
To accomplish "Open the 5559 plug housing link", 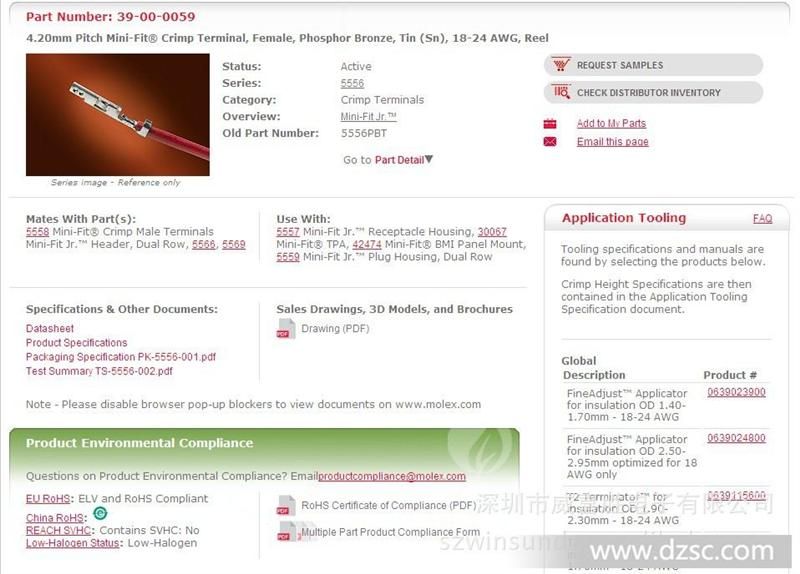I will (288, 257).
